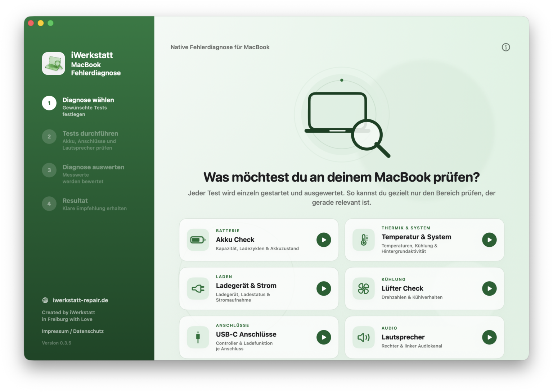Screen dimensions: 553x392
Task: Click the 'Was möchtest du' headline
Action: click(x=341, y=177)
